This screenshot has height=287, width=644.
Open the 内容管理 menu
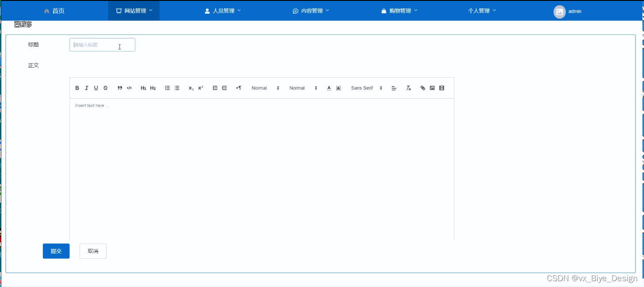point(311,11)
